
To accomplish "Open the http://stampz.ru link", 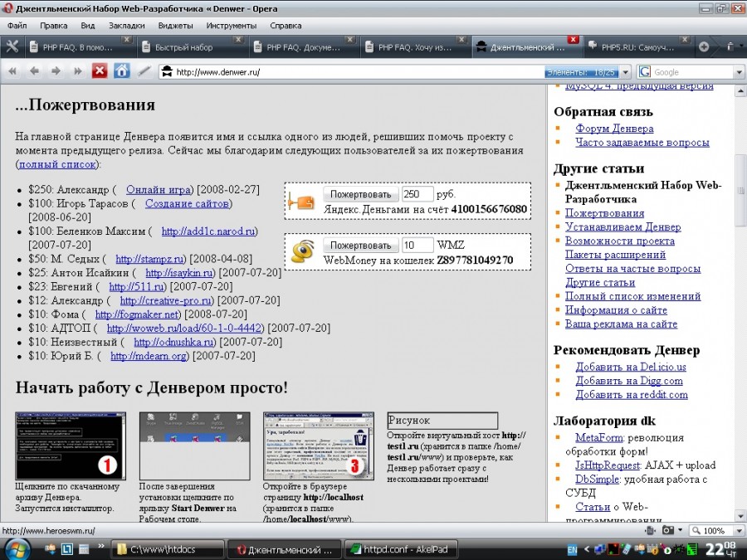I will pyautogui.click(x=149, y=259).
